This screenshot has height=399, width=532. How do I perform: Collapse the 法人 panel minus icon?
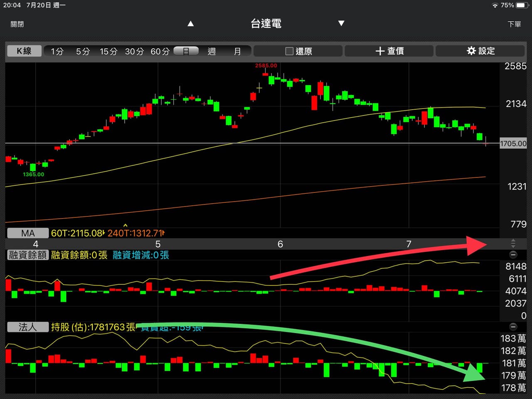(x=513, y=327)
